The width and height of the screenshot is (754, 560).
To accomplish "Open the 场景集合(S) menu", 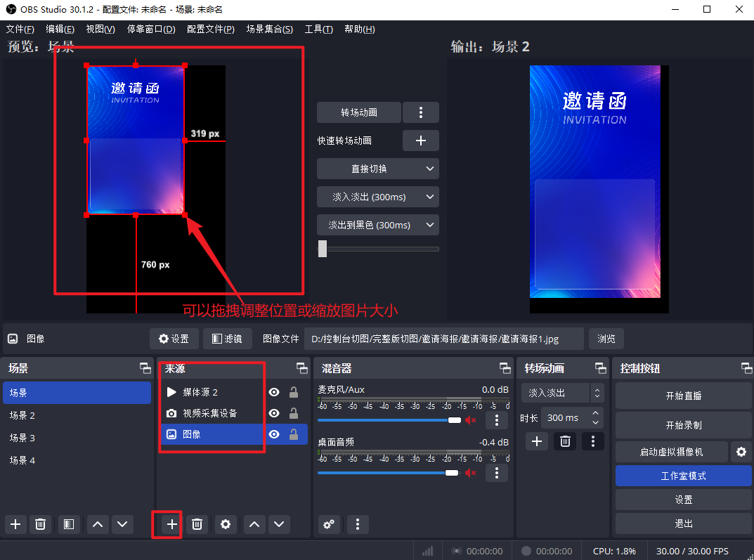I will [269, 29].
